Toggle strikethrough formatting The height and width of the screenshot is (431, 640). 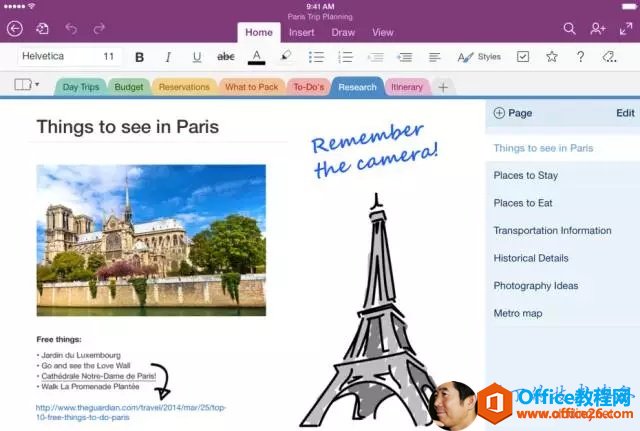point(226,57)
